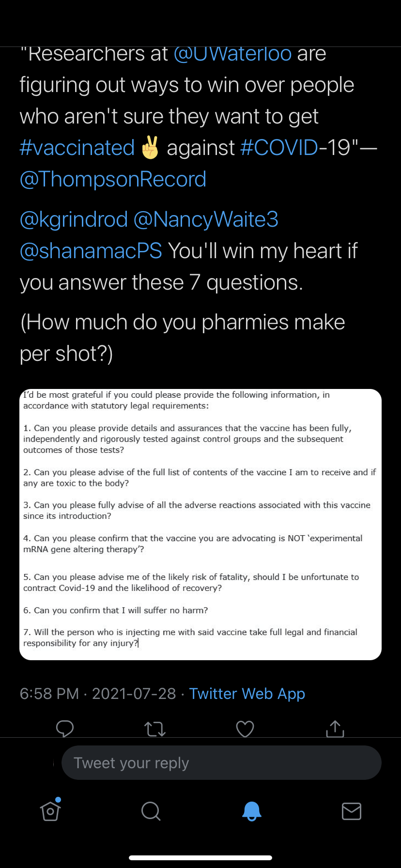This screenshot has width=401, height=868.
Task: Open the Notifications bell tab
Action: click(251, 810)
